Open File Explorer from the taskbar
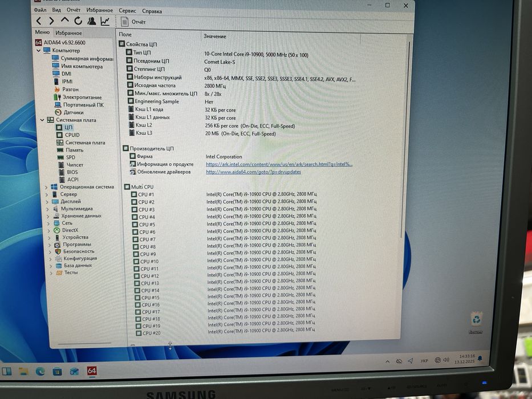 (23, 371)
